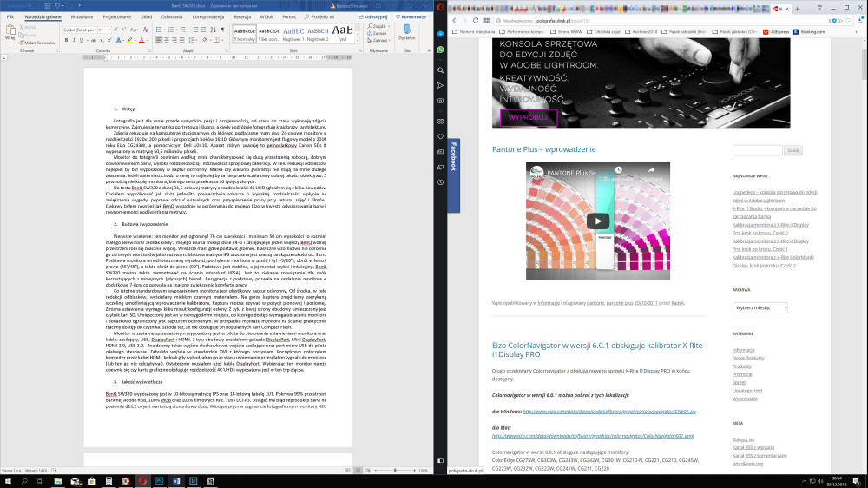Viewport: 868px width, 488px height.
Task: Switch to the Widok tab
Action: [x=266, y=17]
